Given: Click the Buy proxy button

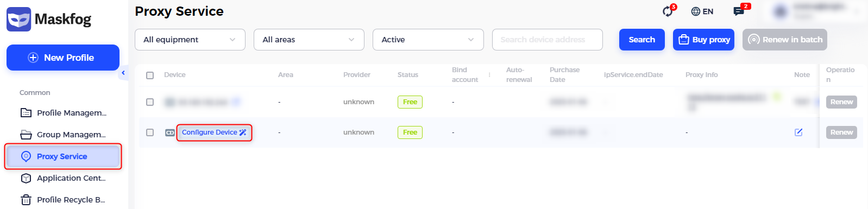Looking at the screenshot, I should [703, 40].
